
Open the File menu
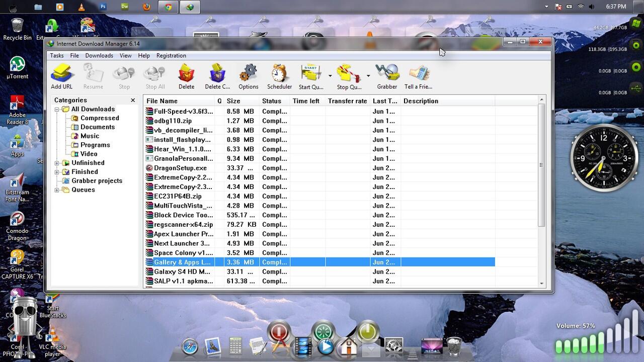pos(74,55)
